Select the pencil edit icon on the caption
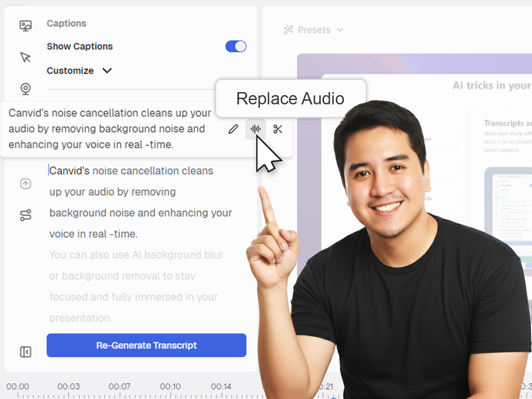The width and height of the screenshot is (532, 399). click(233, 129)
